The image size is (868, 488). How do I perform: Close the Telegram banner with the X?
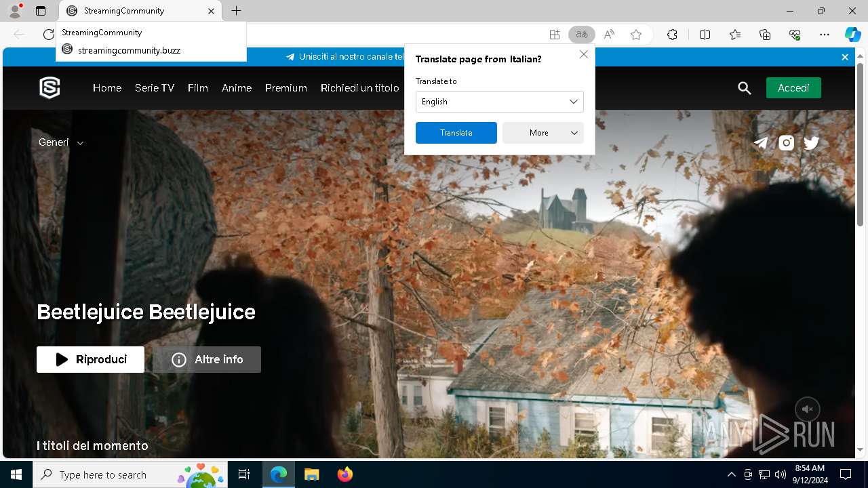tap(845, 57)
